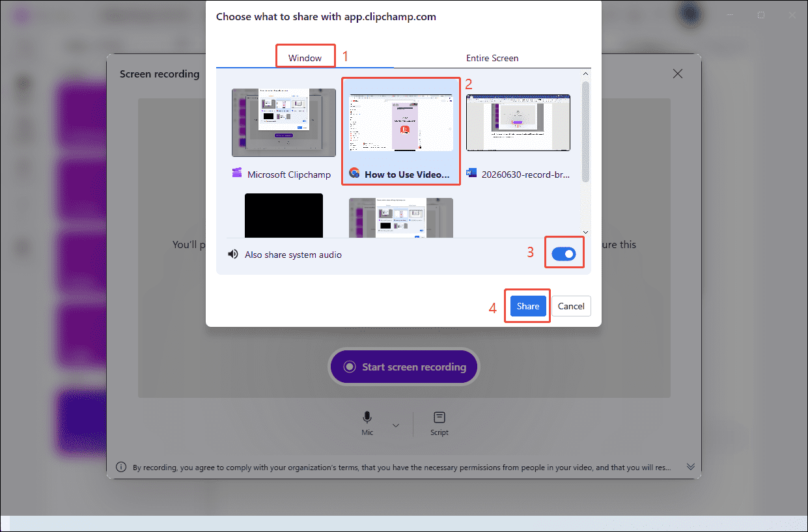Screen dimensions: 808x532
Task: Switch to the Entire Screen tab
Action: tap(492, 58)
